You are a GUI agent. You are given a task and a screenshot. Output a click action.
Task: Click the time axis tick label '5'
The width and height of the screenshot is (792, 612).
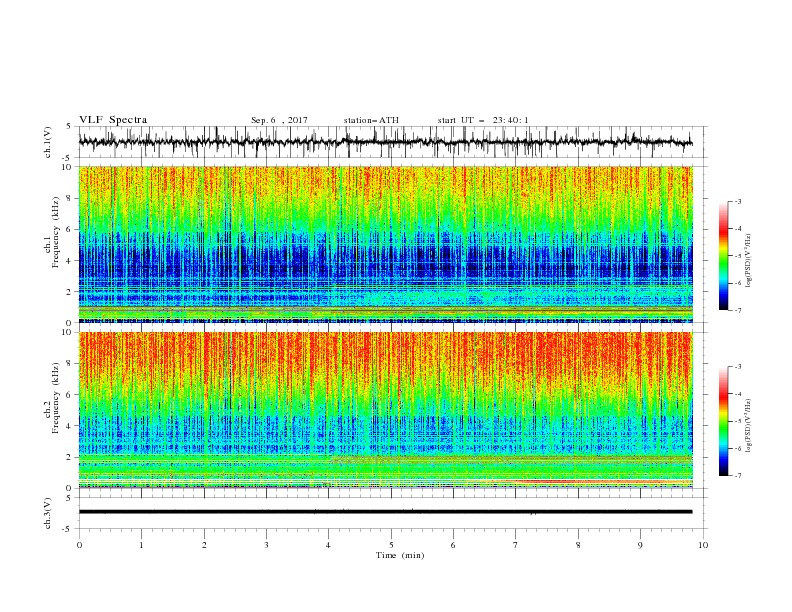pyautogui.click(x=391, y=545)
